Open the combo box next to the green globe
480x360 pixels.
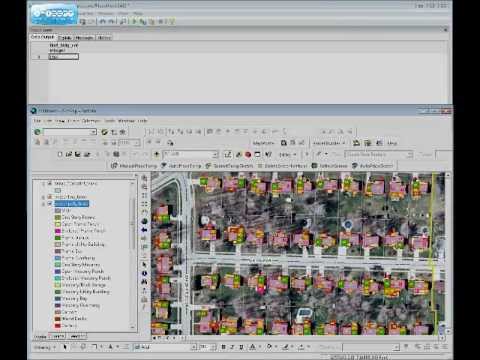(93, 132)
